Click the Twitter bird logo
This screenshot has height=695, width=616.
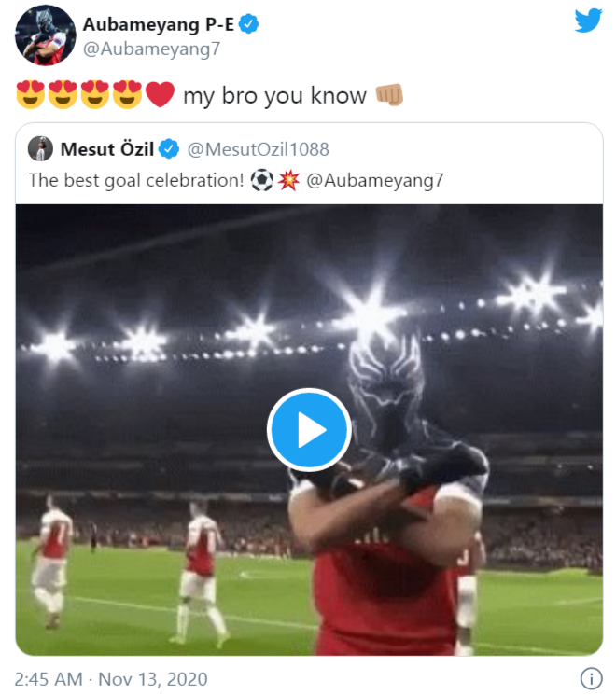pos(588,21)
